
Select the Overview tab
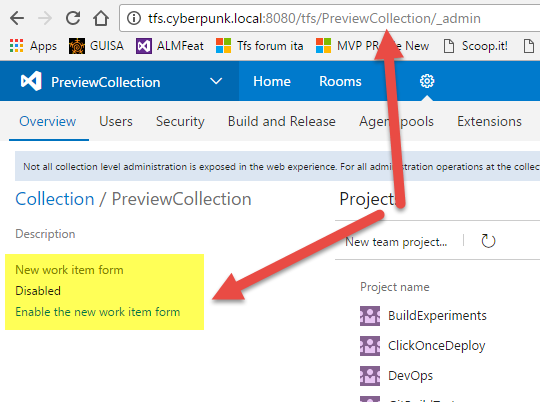tap(48, 121)
